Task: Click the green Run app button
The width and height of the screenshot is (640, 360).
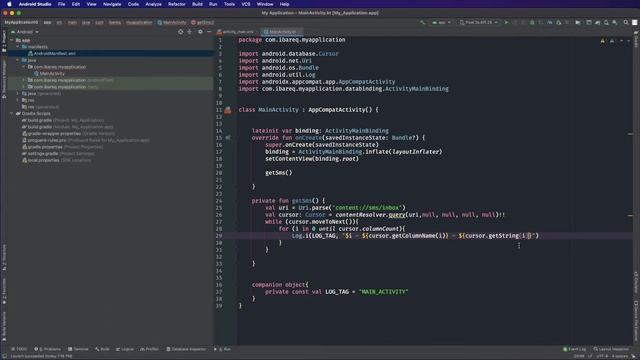Action: tap(506, 22)
